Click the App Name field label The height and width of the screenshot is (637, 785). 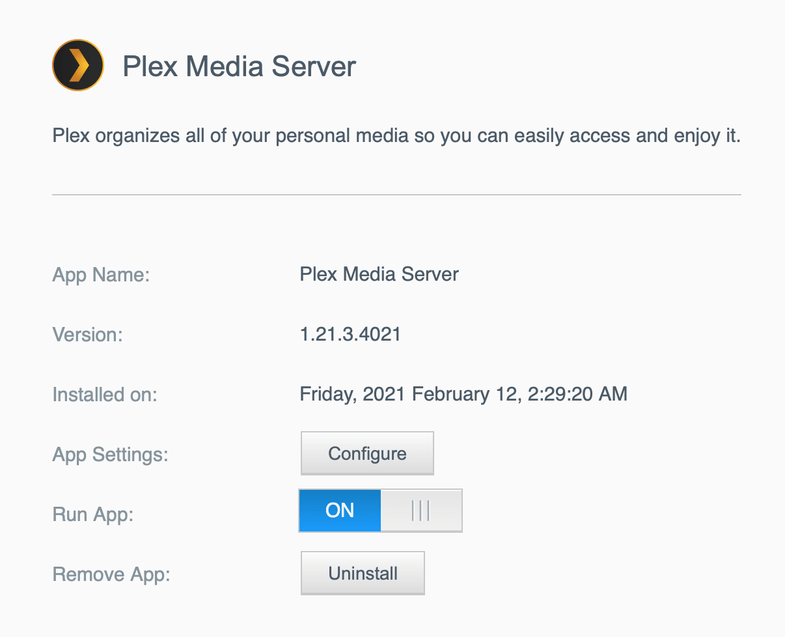click(101, 274)
